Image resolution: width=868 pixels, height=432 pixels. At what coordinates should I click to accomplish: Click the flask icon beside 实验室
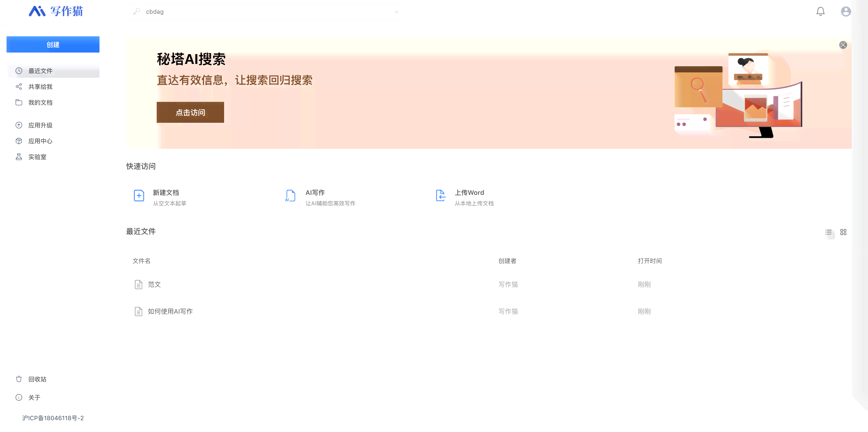[19, 157]
